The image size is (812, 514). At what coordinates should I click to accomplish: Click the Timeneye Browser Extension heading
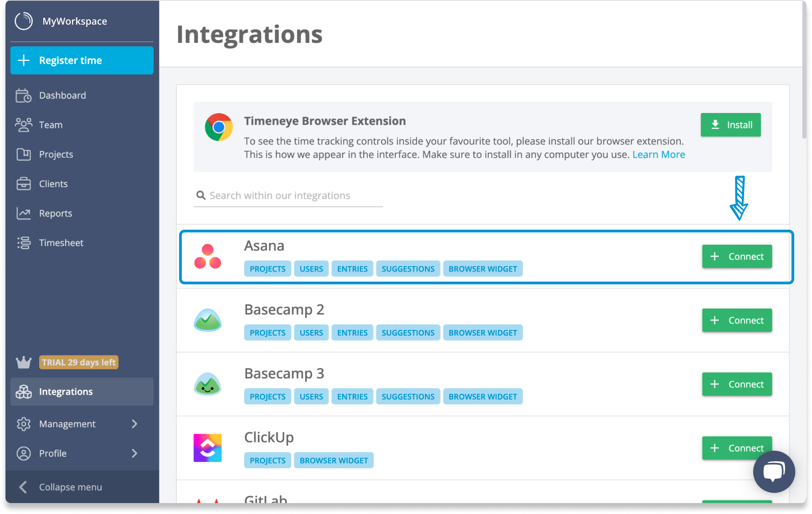click(x=325, y=121)
